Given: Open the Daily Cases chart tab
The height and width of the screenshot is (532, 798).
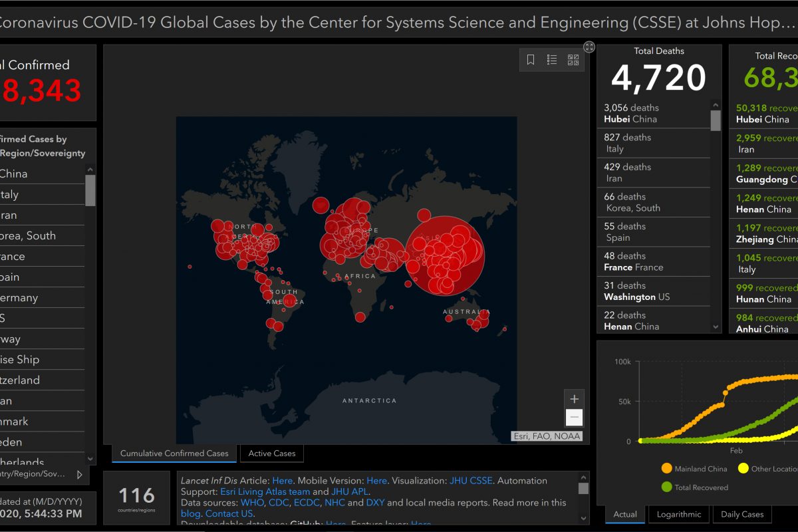Looking at the screenshot, I should pos(742,514).
